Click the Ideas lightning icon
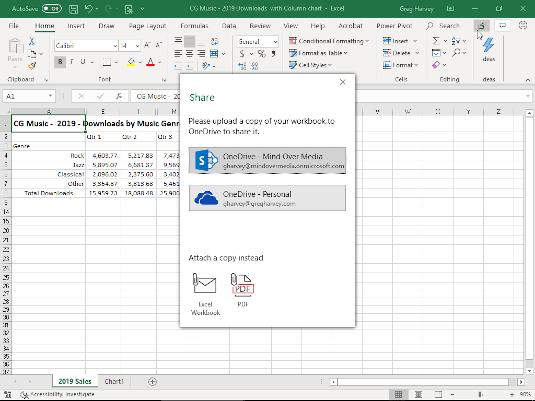 [489, 45]
